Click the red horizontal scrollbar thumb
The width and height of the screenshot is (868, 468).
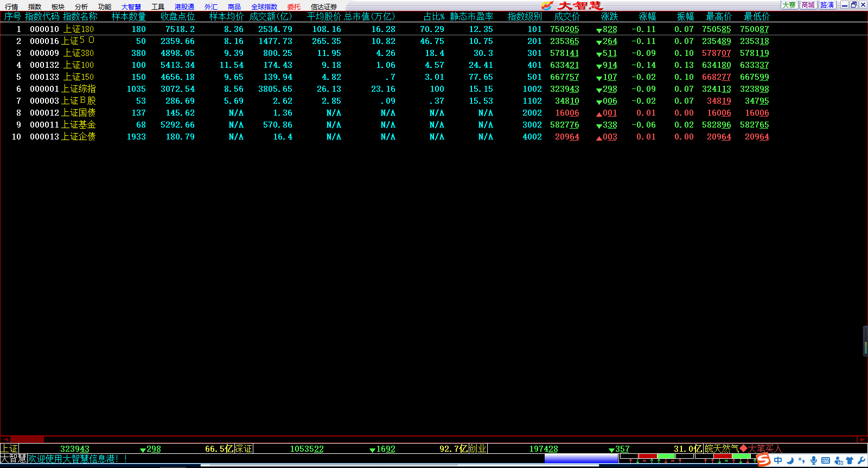pyautogui.click(x=27, y=439)
